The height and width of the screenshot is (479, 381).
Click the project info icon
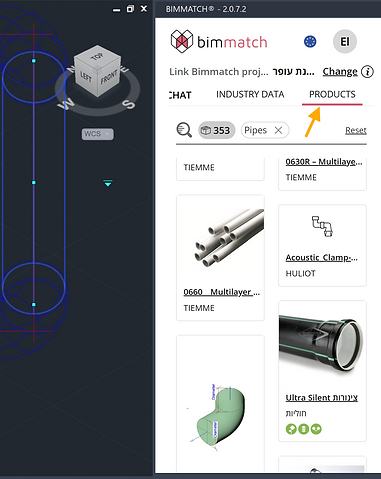pyautogui.click(x=367, y=72)
